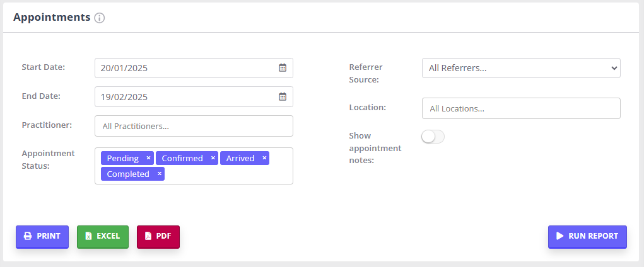The height and width of the screenshot is (267, 644).
Task: Click the Print button
Action: 42,236
